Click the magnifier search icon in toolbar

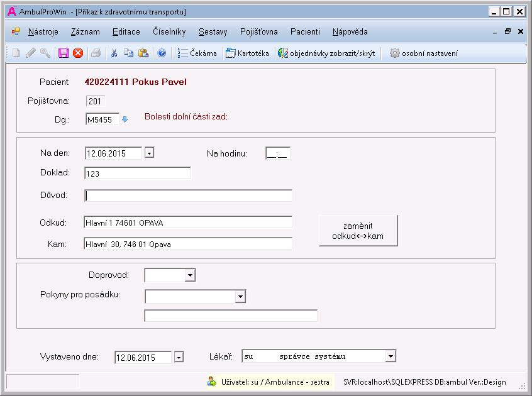coord(45,53)
